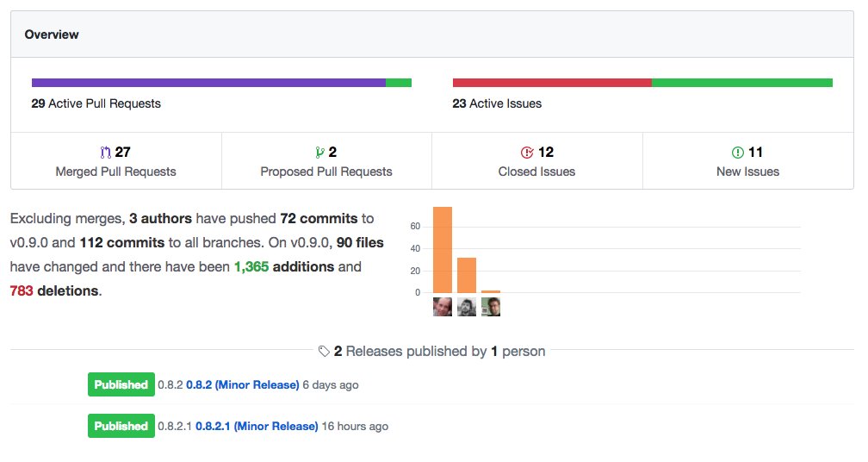Click the '72 commits' text

[319, 219]
